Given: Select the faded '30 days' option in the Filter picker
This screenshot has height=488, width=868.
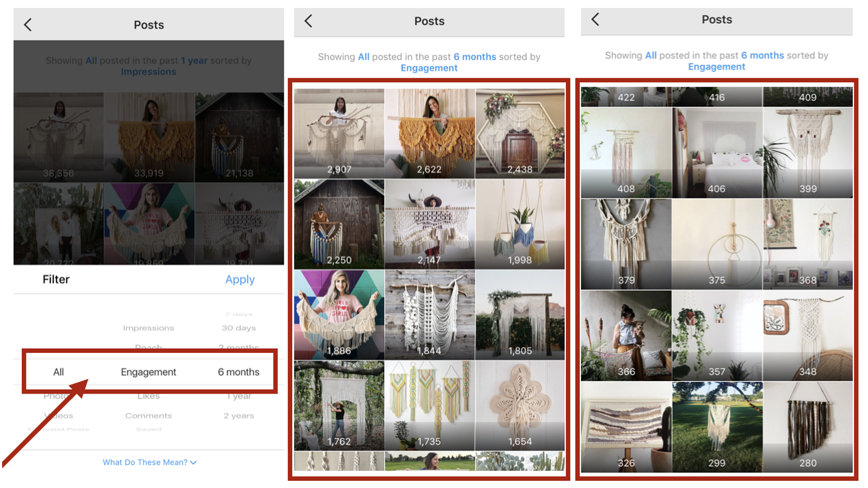Looking at the screenshot, I should (239, 328).
